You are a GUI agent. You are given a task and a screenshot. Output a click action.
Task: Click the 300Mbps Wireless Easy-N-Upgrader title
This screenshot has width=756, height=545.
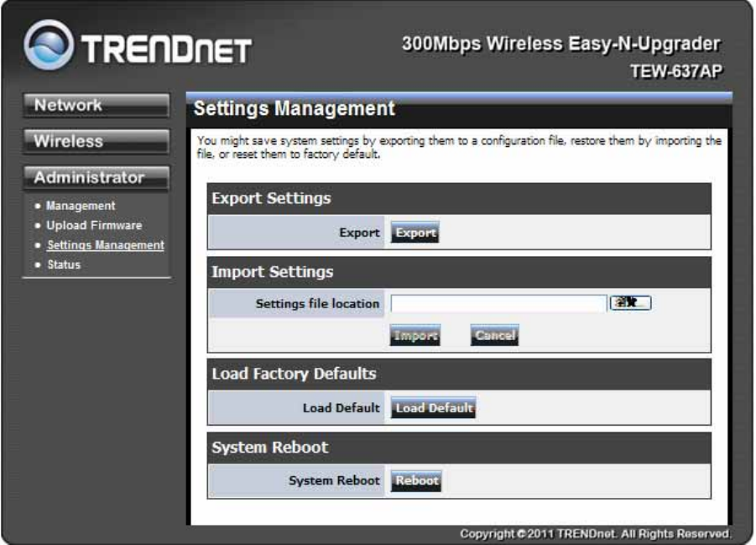561,44
